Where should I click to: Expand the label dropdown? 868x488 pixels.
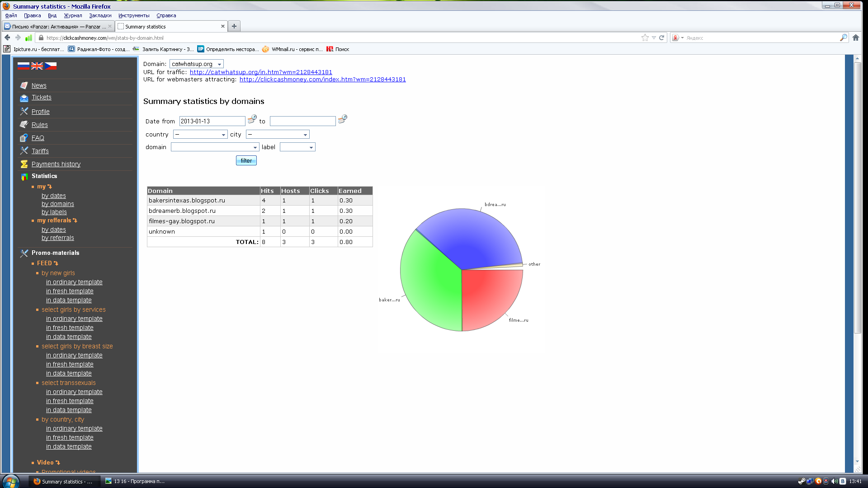(x=297, y=147)
